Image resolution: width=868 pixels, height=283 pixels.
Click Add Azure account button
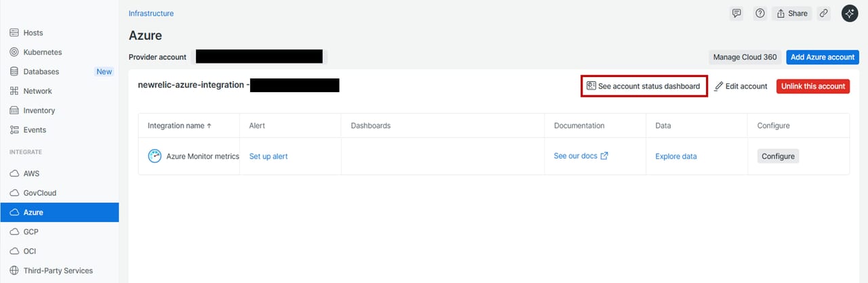[822, 58]
